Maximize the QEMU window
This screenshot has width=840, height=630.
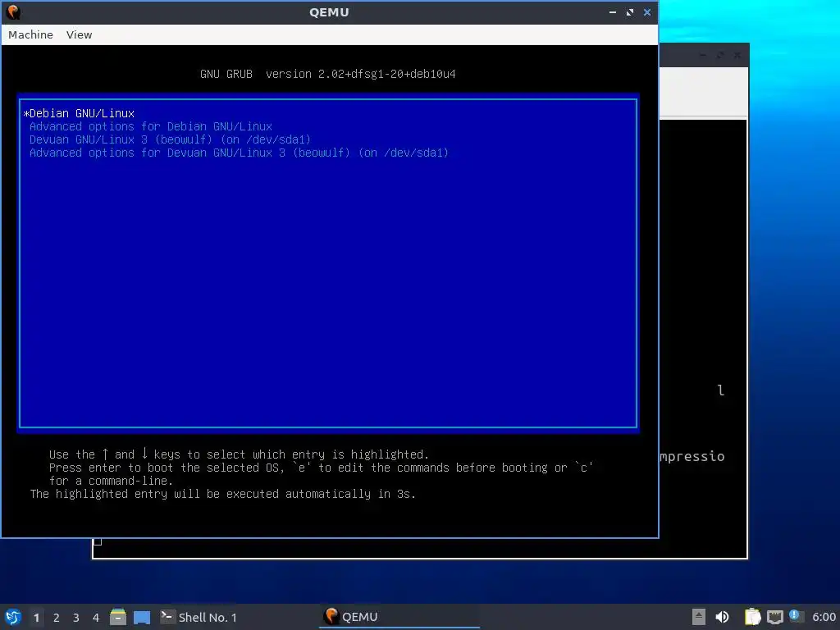[x=630, y=11]
